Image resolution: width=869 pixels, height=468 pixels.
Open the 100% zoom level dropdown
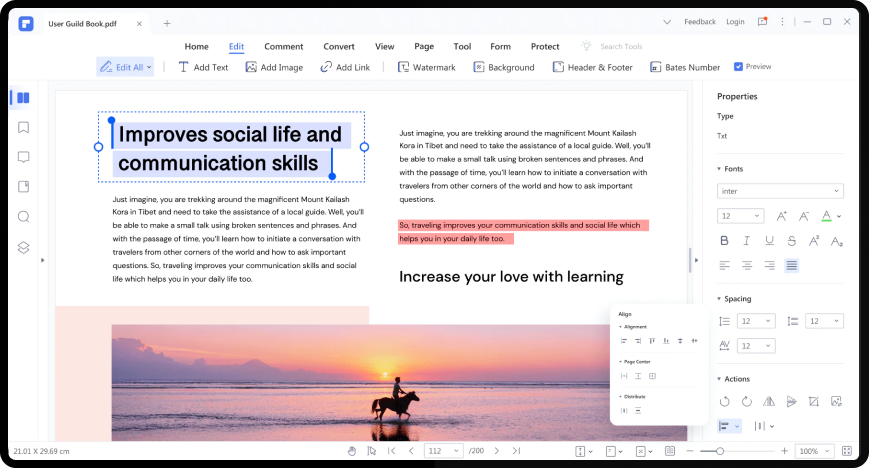(814, 451)
